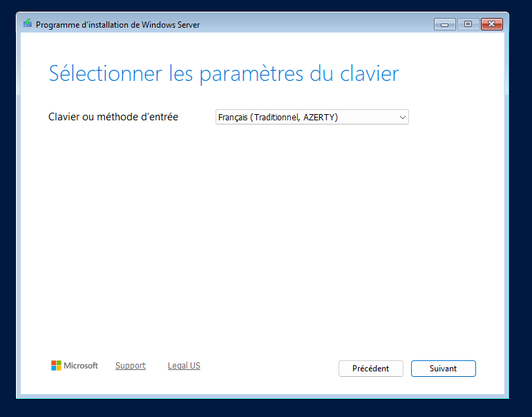This screenshot has height=417, width=532.
Task: Maximize the Windows Server setup window
Action: coord(468,24)
